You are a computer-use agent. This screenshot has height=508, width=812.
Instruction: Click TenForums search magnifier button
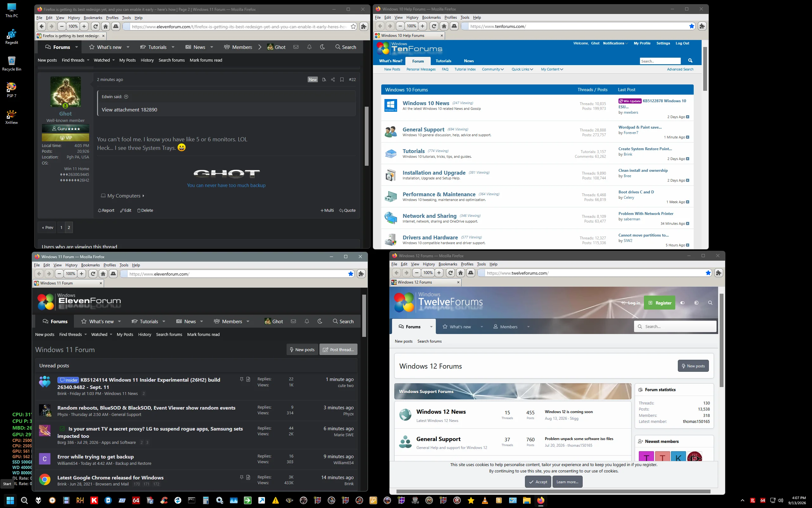click(x=690, y=60)
